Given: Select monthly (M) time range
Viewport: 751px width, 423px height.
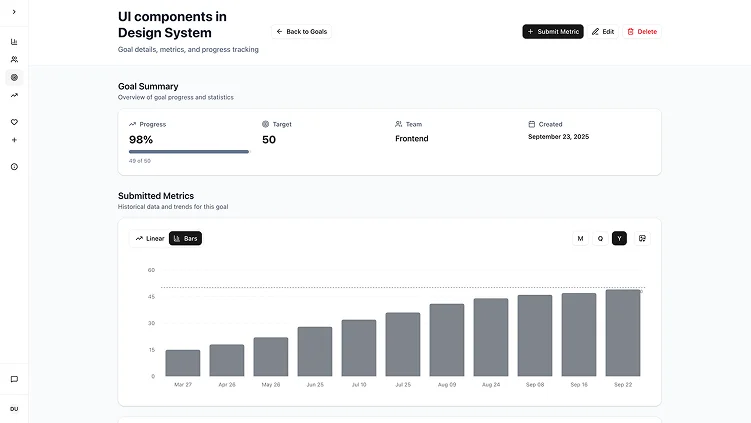Looking at the screenshot, I should tap(580, 238).
